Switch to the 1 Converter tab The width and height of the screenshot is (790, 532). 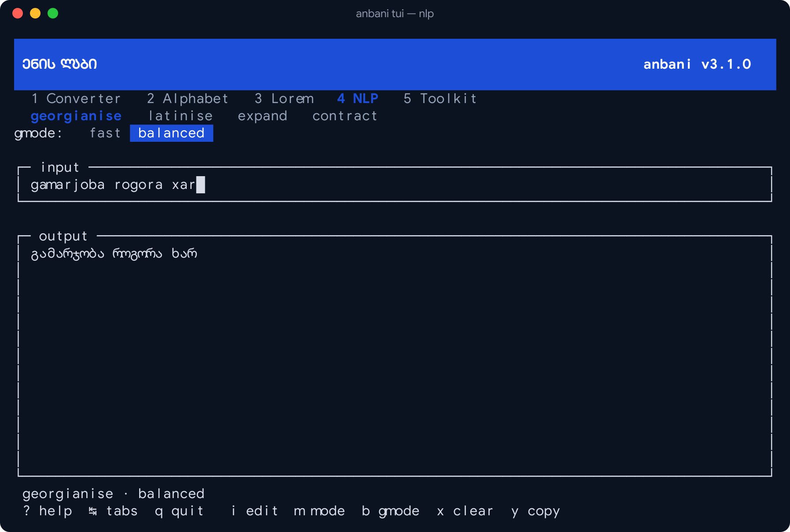76,99
